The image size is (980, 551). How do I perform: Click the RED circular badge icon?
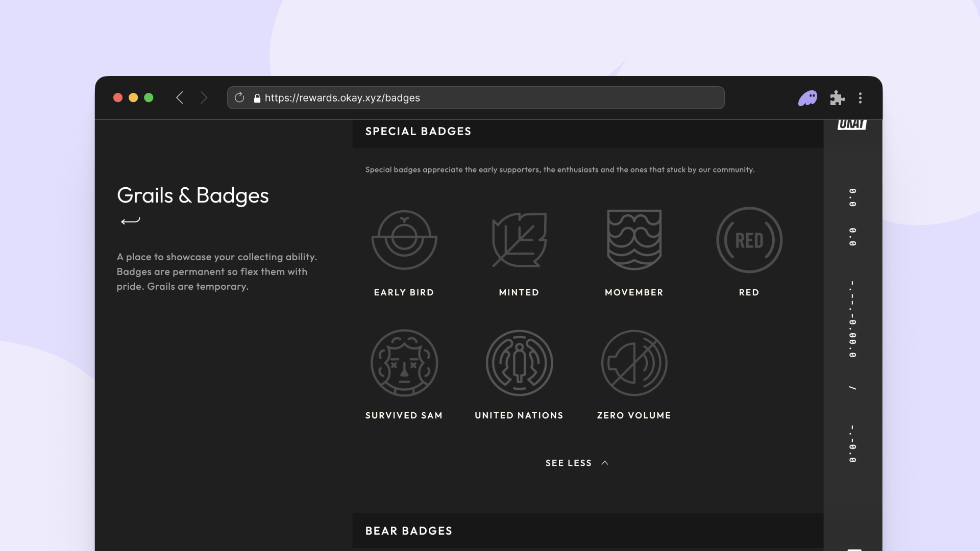coord(749,240)
